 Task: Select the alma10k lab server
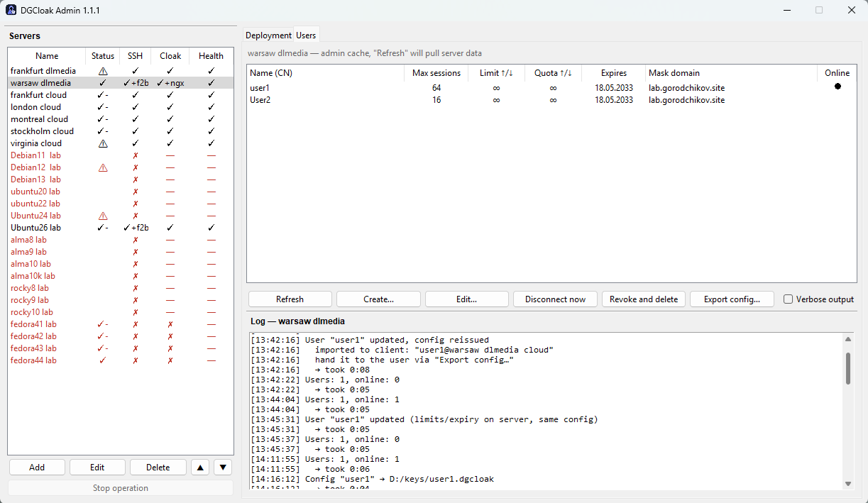pyautogui.click(x=121, y=276)
